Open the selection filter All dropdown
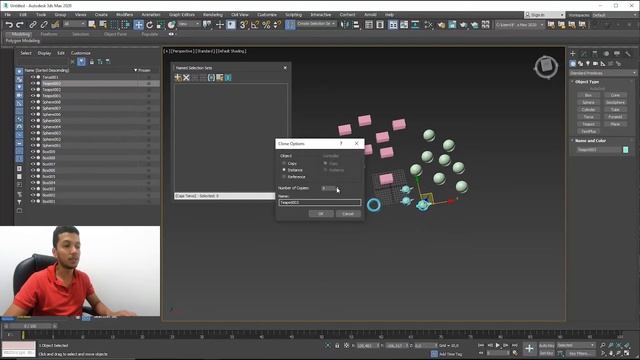Screen dimensions: 640x360 pyautogui.click(x=75, y=24)
